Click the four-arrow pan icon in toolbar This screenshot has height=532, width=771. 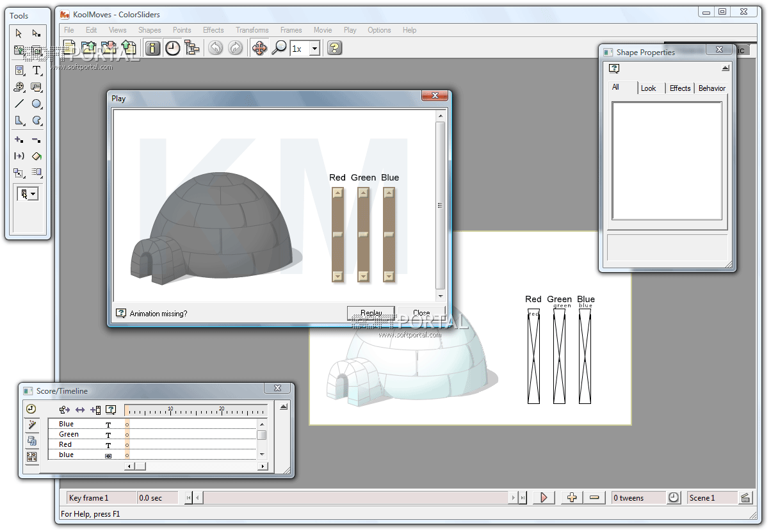[x=259, y=48]
